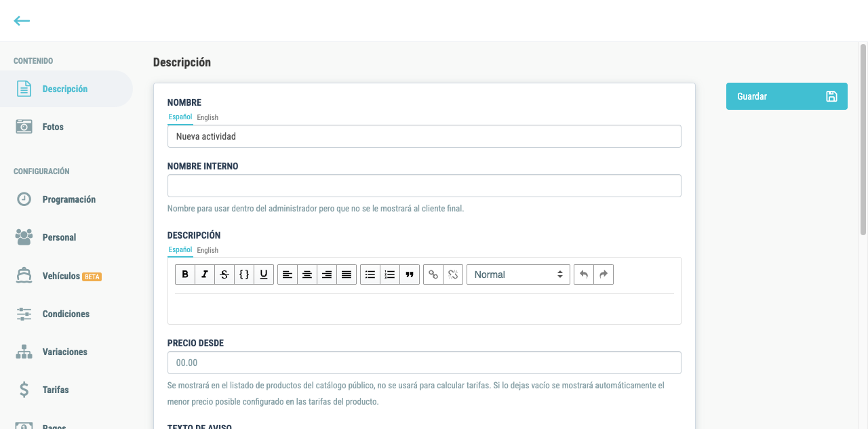This screenshot has height=429, width=868.
Task: Insert code block with braces icon
Action: (244, 274)
